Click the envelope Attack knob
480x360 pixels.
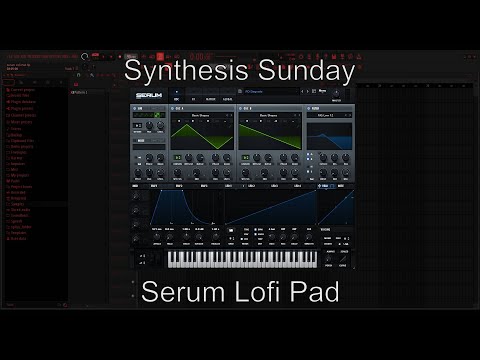pos(157,237)
